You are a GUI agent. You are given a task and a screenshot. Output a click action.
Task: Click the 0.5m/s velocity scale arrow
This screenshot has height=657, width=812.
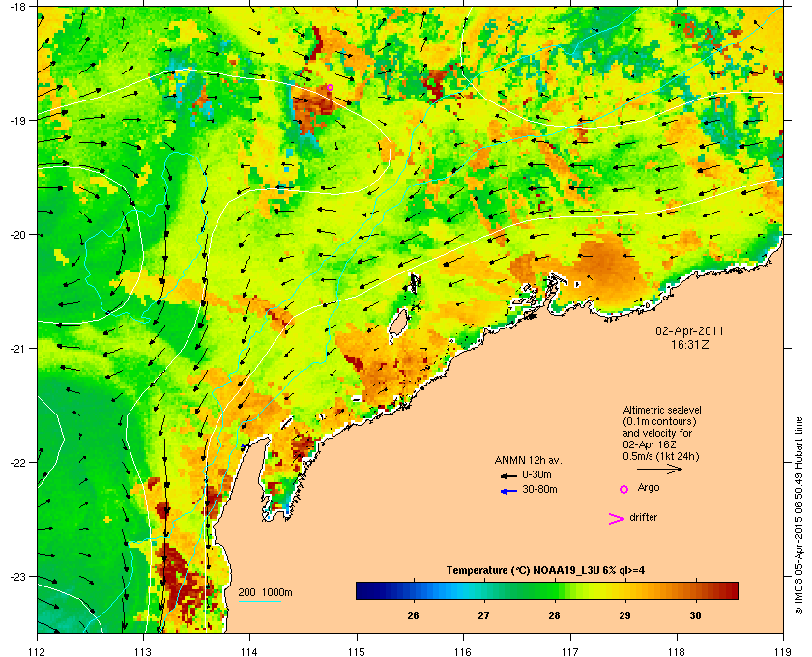(x=659, y=469)
